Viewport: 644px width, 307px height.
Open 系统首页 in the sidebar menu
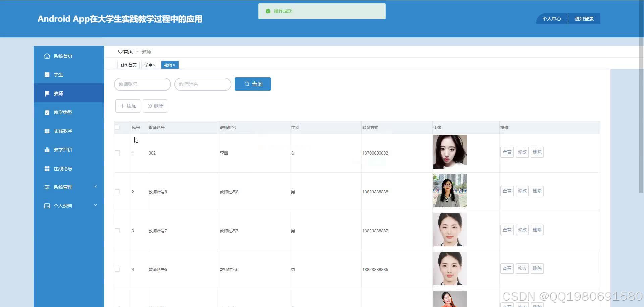pyautogui.click(x=69, y=56)
